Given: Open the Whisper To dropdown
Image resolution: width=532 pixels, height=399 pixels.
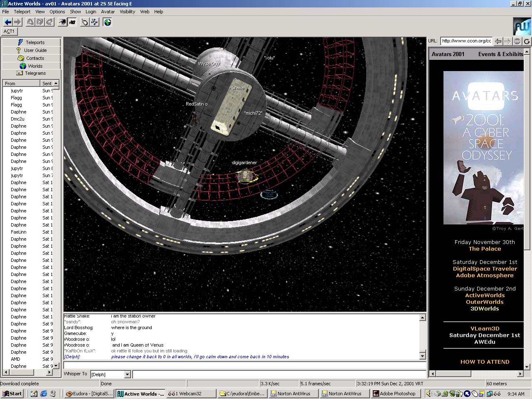Looking at the screenshot, I should click(127, 374).
